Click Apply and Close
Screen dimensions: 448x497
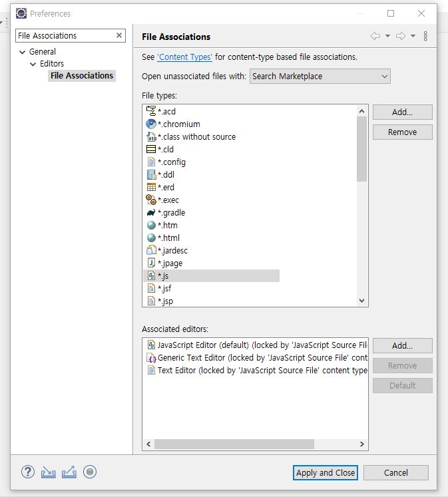[x=326, y=473]
